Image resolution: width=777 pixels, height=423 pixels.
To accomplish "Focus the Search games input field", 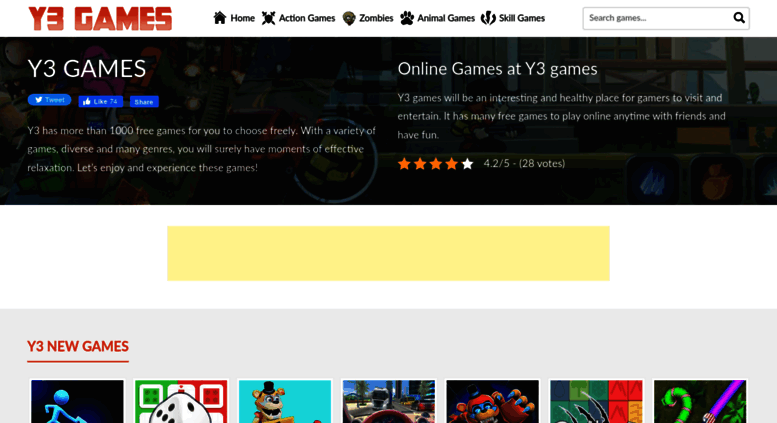I will pos(657,18).
